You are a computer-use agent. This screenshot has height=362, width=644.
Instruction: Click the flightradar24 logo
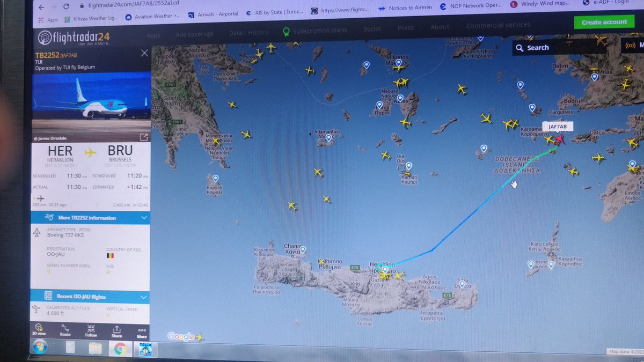pos(73,38)
